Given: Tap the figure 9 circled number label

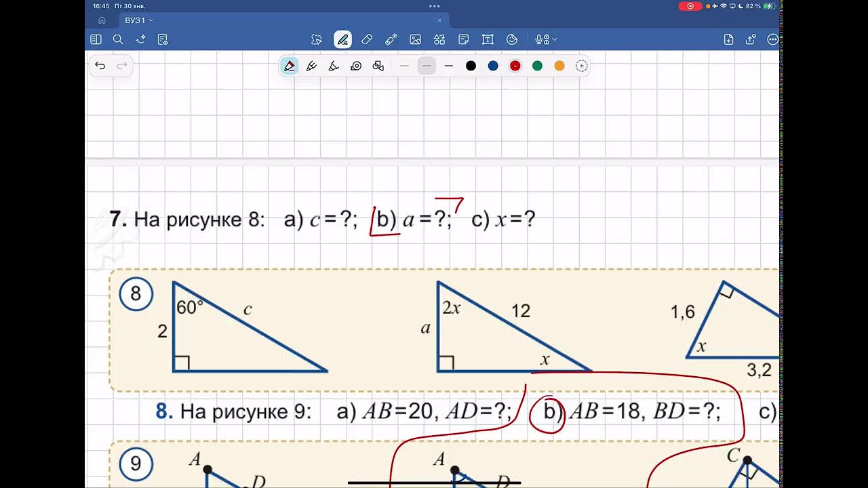Looking at the screenshot, I should click(x=136, y=464).
